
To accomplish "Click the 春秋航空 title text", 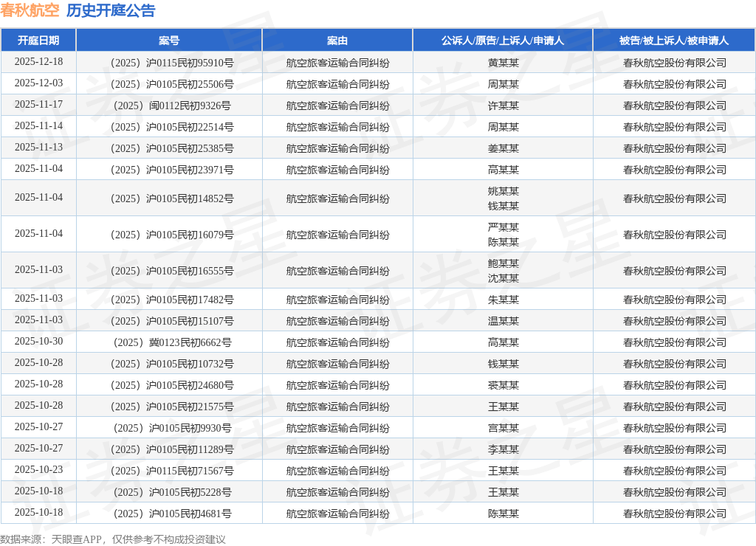I will tap(30, 10).
